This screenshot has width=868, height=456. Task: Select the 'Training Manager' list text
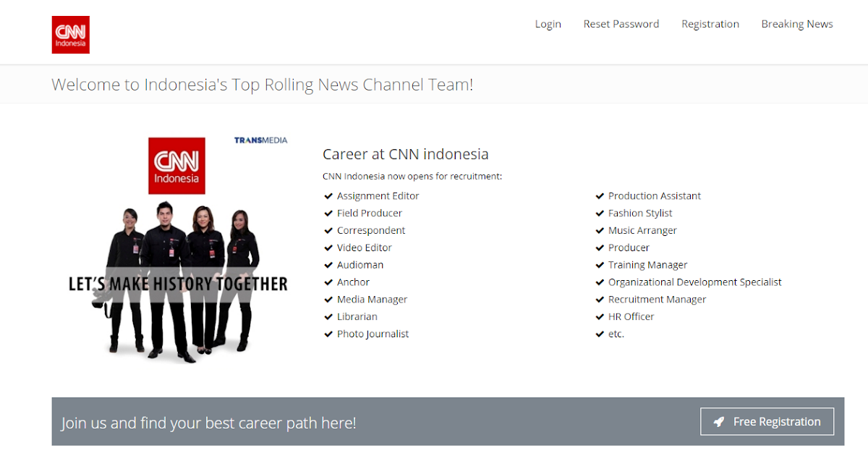[647, 265]
